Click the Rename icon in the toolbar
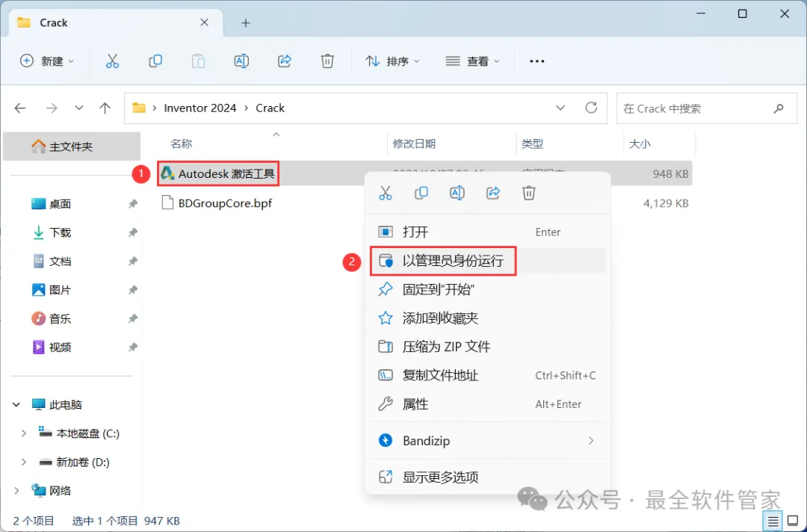Screen dimensions: 807x532 (241, 61)
